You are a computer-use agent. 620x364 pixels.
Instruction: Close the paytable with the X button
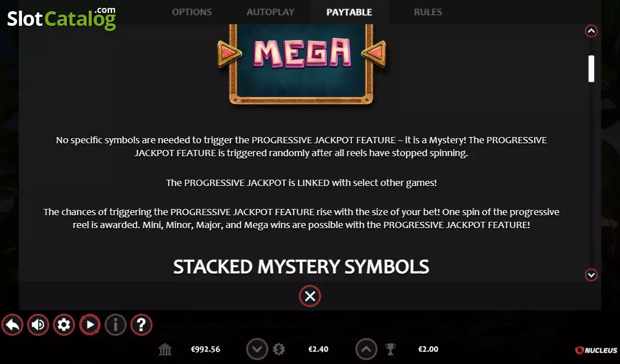[x=310, y=296]
